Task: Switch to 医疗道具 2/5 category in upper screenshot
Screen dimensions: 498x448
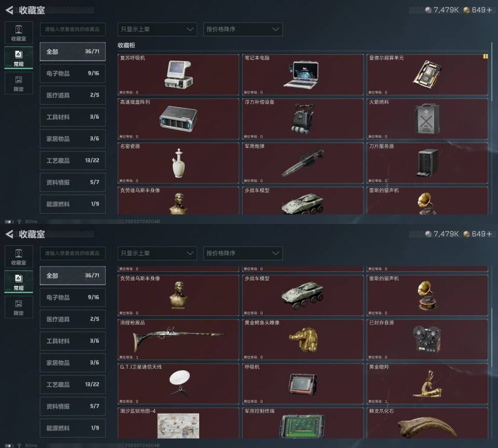Action: tap(73, 95)
